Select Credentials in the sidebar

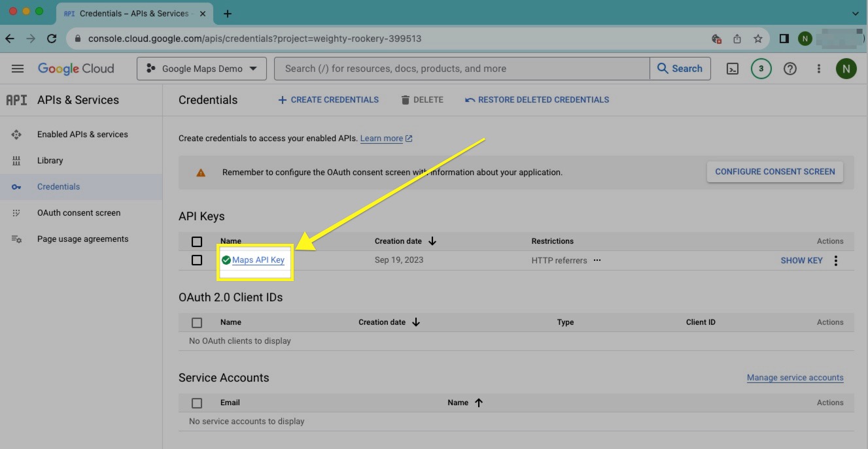click(81, 187)
